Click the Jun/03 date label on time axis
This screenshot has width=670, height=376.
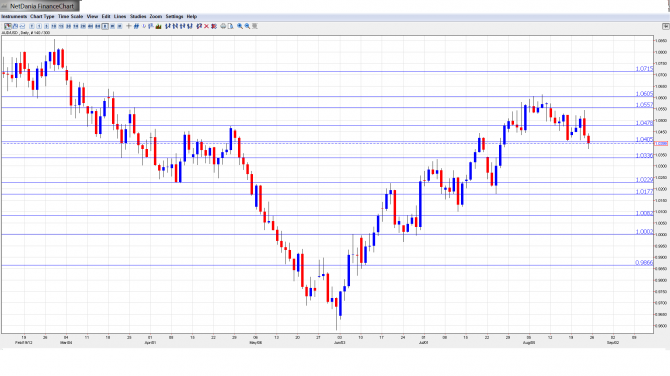(339, 343)
